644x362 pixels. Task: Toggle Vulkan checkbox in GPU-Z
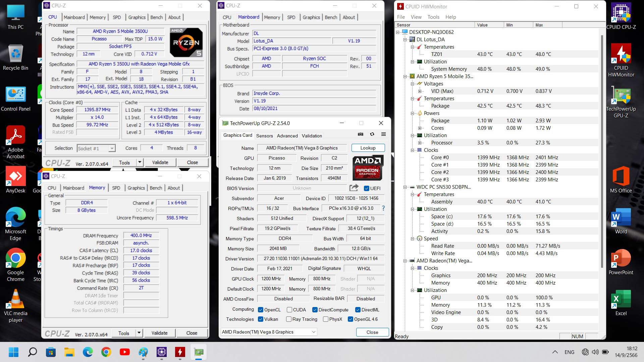click(261, 319)
